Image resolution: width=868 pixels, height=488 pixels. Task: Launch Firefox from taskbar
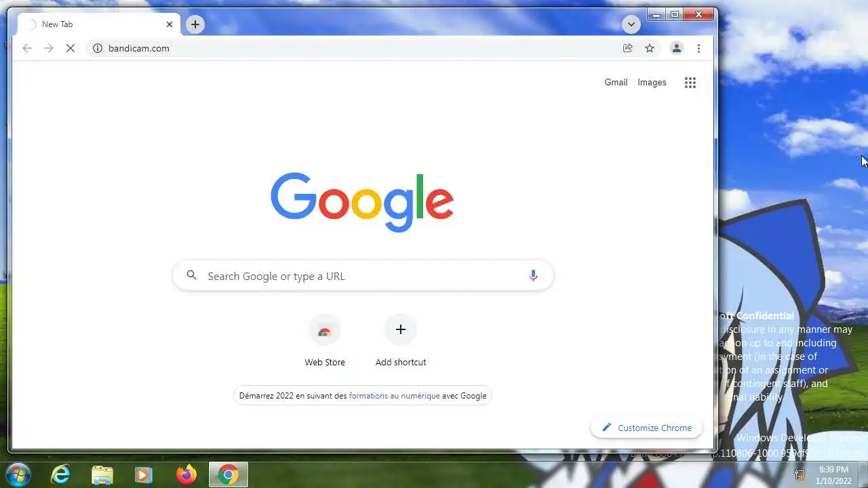(186, 474)
